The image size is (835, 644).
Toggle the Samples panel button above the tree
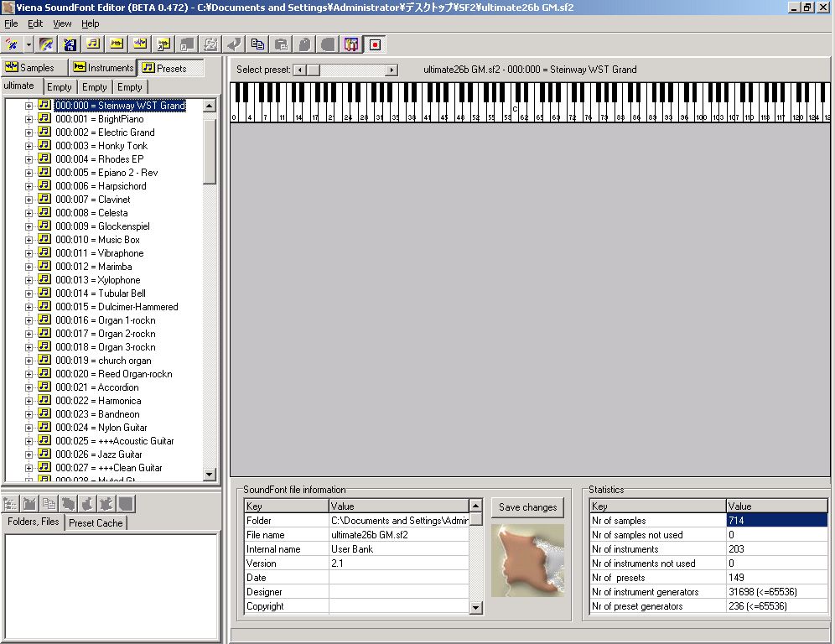34,67
